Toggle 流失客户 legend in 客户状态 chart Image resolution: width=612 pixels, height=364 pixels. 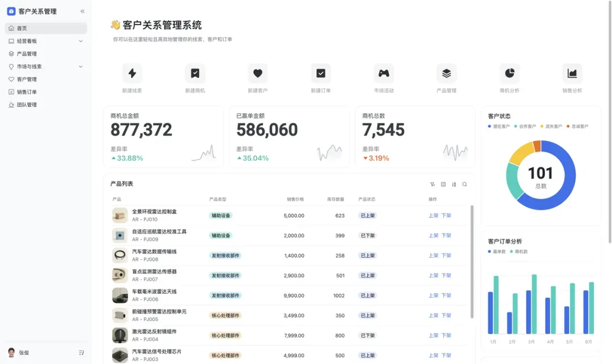(x=551, y=126)
